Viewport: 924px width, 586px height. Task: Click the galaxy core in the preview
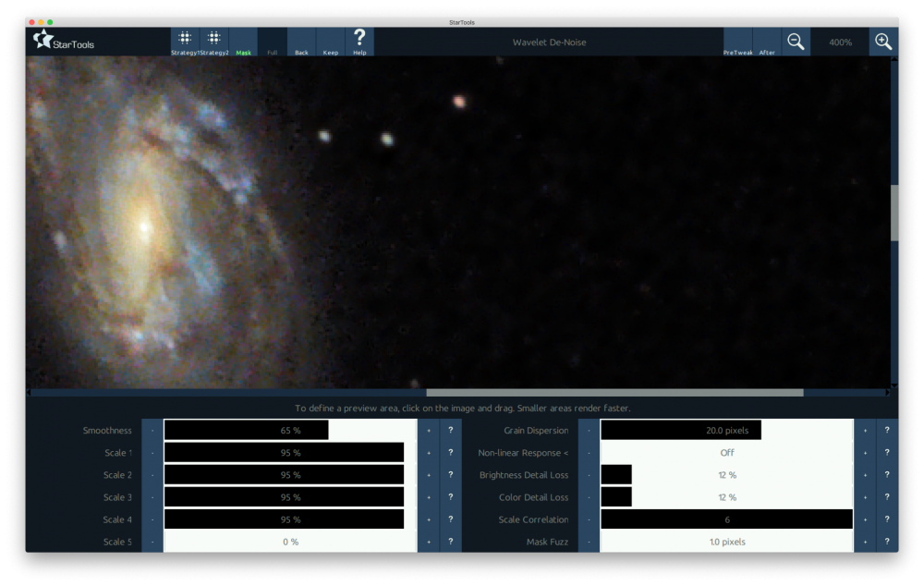pyautogui.click(x=144, y=227)
